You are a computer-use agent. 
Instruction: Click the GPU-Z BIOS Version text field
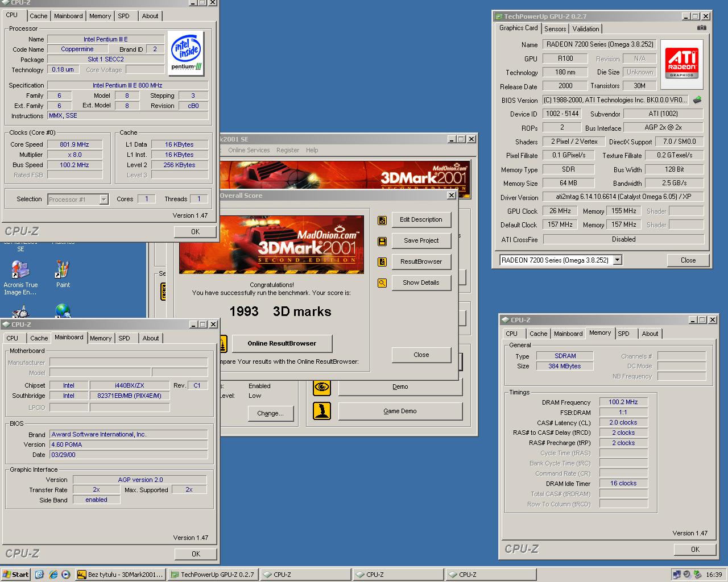pyautogui.click(x=615, y=100)
